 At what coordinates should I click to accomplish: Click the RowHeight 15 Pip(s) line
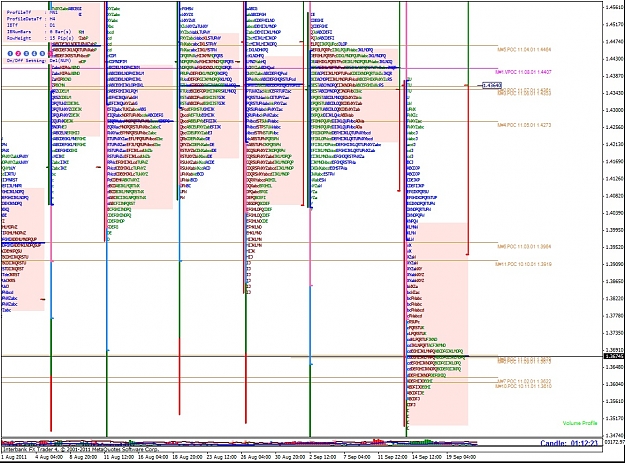tap(39, 38)
